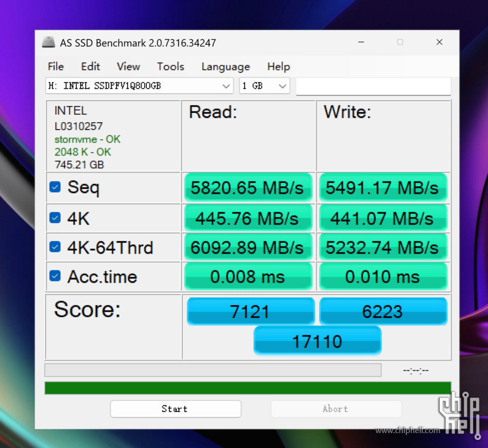This screenshot has width=488, height=448.
Task: Uncheck the Seq test checkbox
Action: coord(55,187)
